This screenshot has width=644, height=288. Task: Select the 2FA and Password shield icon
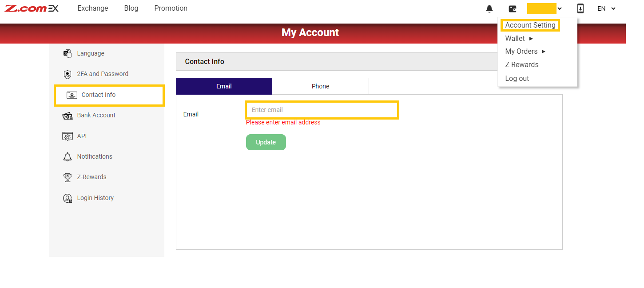68,74
